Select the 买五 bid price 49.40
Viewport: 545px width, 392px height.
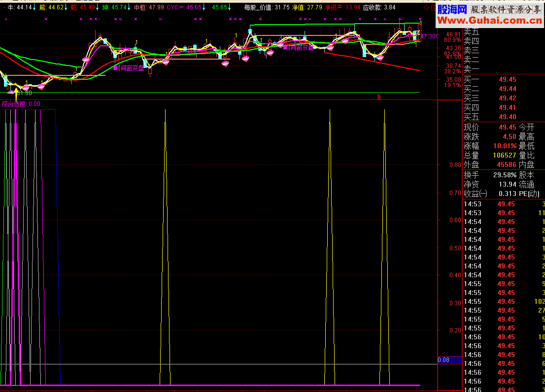tap(508, 117)
